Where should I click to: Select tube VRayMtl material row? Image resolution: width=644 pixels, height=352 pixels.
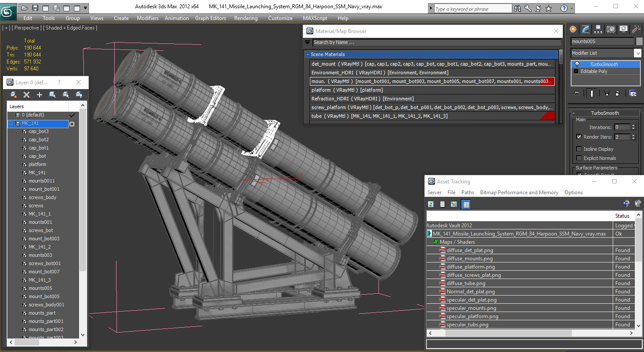click(x=432, y=116)
